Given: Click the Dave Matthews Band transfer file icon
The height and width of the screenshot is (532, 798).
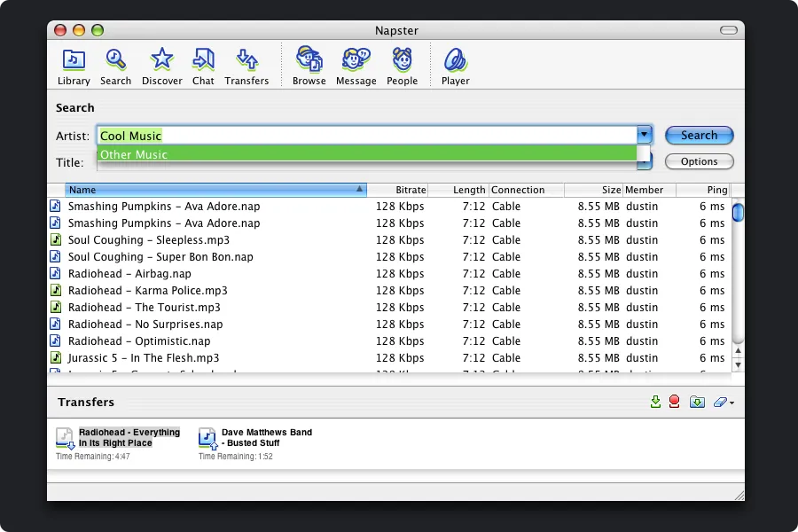Looking at the screenshot, I should tap(207, 439).
